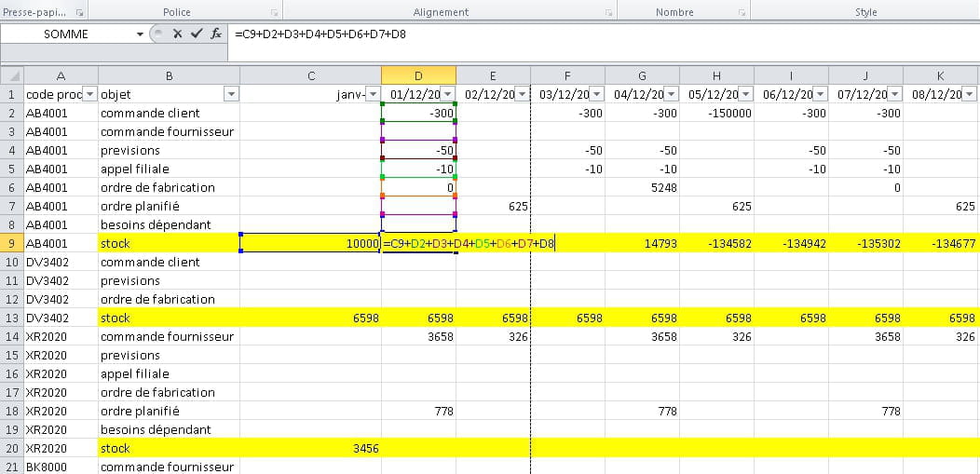
Task: Click the 'ordre planifié' cell in row 7
Action: click(170, 206)
